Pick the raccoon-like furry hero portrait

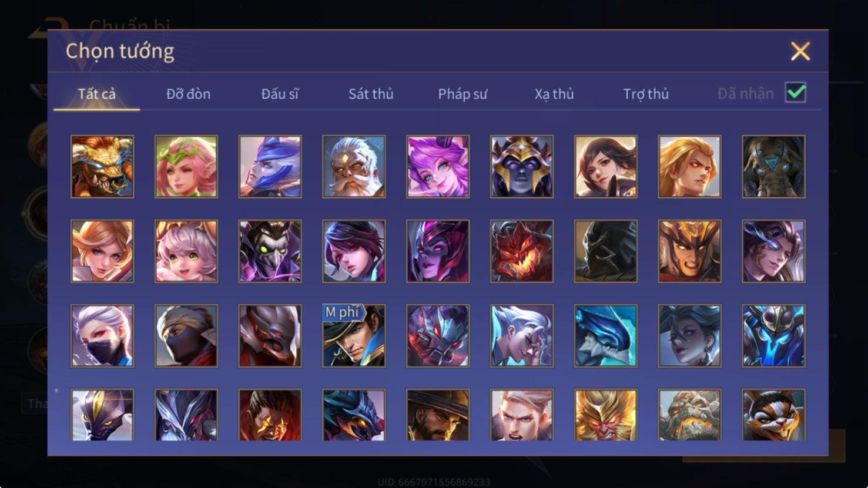[773, 415]
